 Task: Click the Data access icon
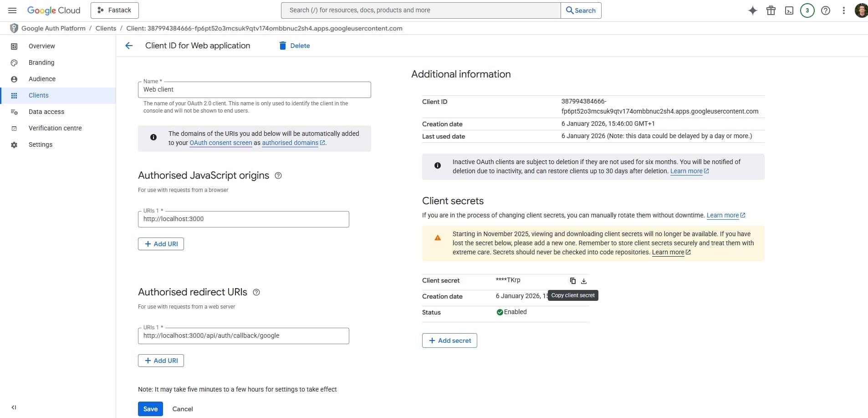(14, 112)
